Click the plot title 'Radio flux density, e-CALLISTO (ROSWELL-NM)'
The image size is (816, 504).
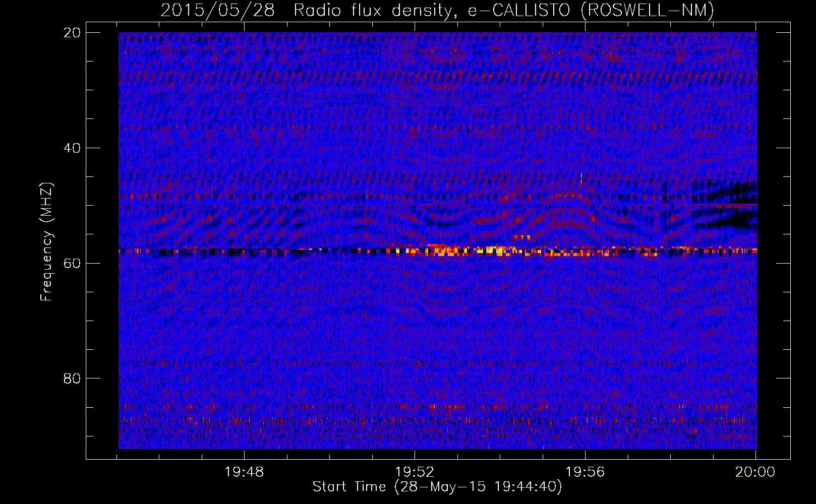click(504, 10)
